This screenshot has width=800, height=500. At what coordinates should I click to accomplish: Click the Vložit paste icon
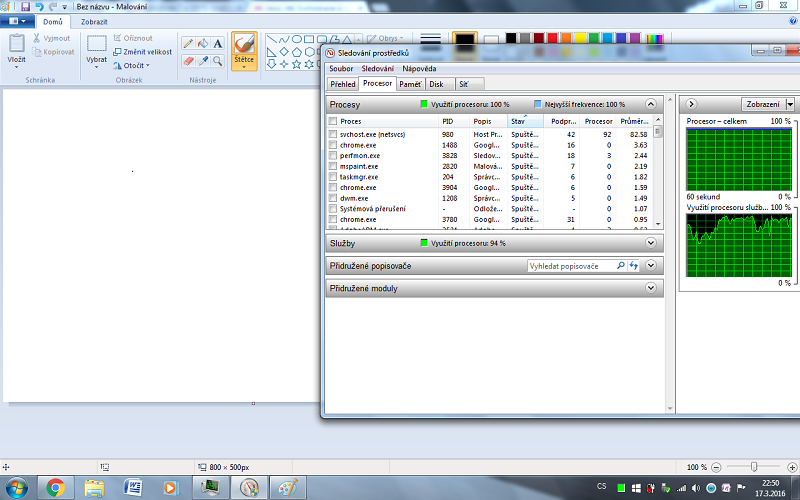click(x=16, y=43)
